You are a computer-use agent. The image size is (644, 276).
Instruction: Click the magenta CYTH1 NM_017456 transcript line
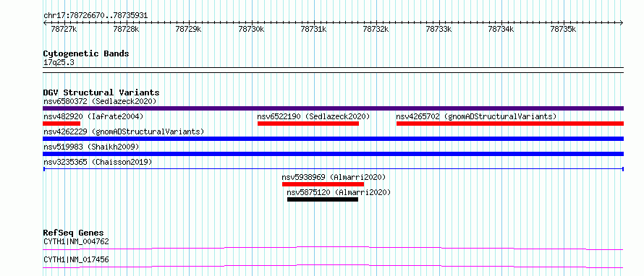tap(333, 266)
